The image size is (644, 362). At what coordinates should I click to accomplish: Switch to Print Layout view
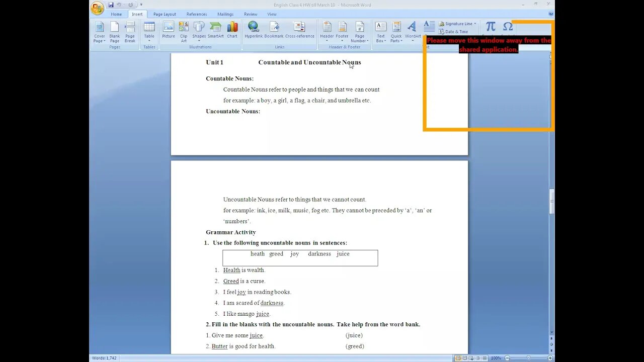pyautogui.click(x=458, y=358)
